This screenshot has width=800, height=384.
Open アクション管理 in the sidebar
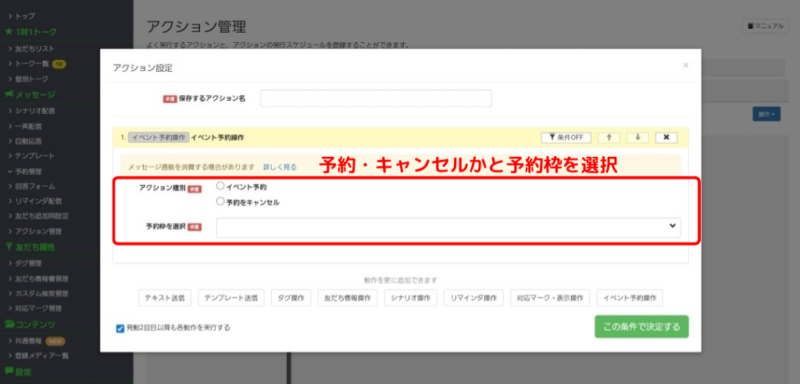(x=38, y=232)
